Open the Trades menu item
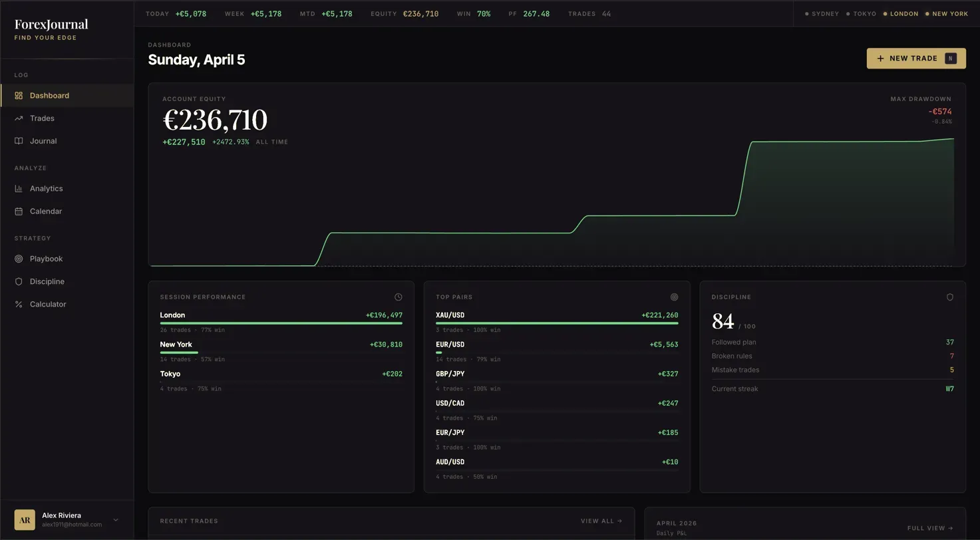This screenshot has width=980, height=540. pos(67,118)
